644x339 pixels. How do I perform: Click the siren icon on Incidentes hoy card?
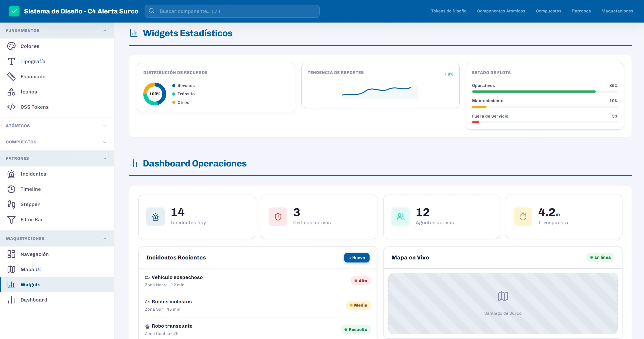coord(155,217)
